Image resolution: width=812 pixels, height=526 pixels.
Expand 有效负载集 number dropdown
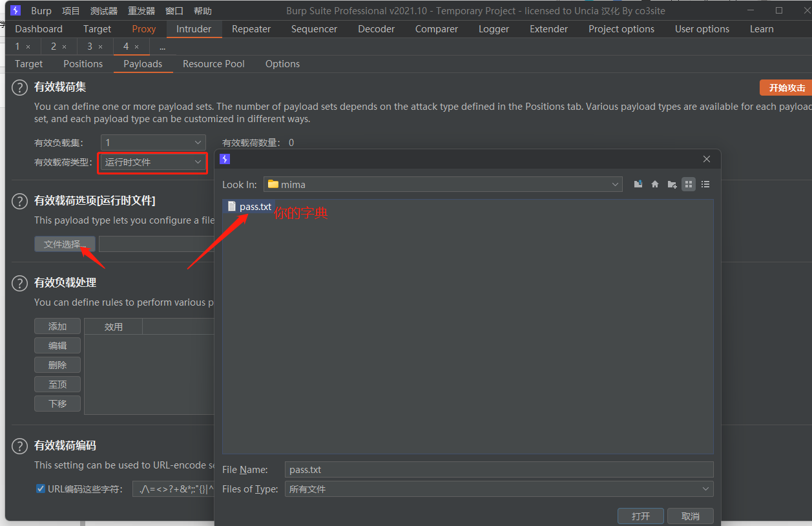pos(153,143)
